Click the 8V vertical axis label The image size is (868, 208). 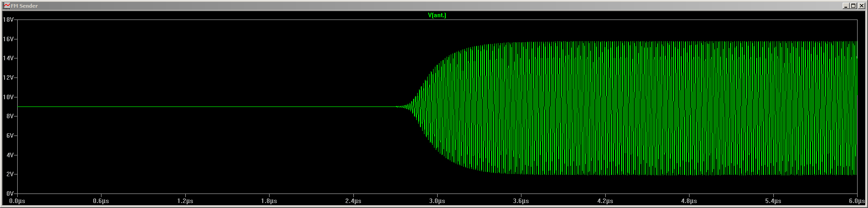click(x=10, y=116)
